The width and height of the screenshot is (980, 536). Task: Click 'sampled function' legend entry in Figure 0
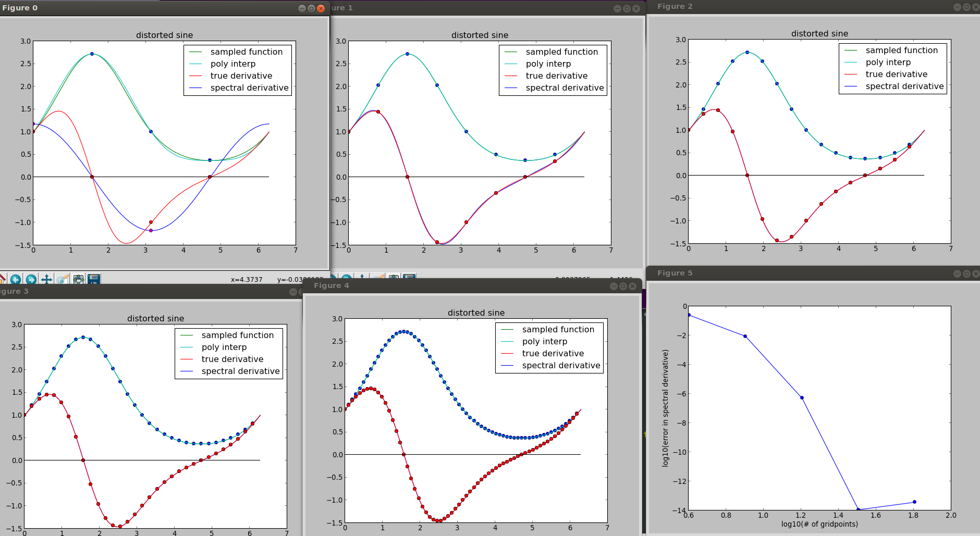click(247, 52)
